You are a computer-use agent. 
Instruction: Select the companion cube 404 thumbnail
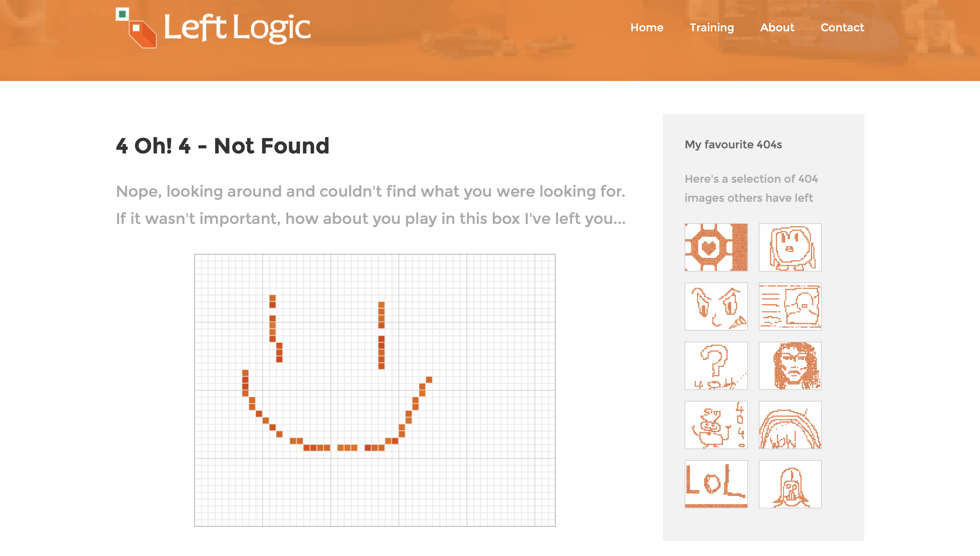click(x=716, y=247)
